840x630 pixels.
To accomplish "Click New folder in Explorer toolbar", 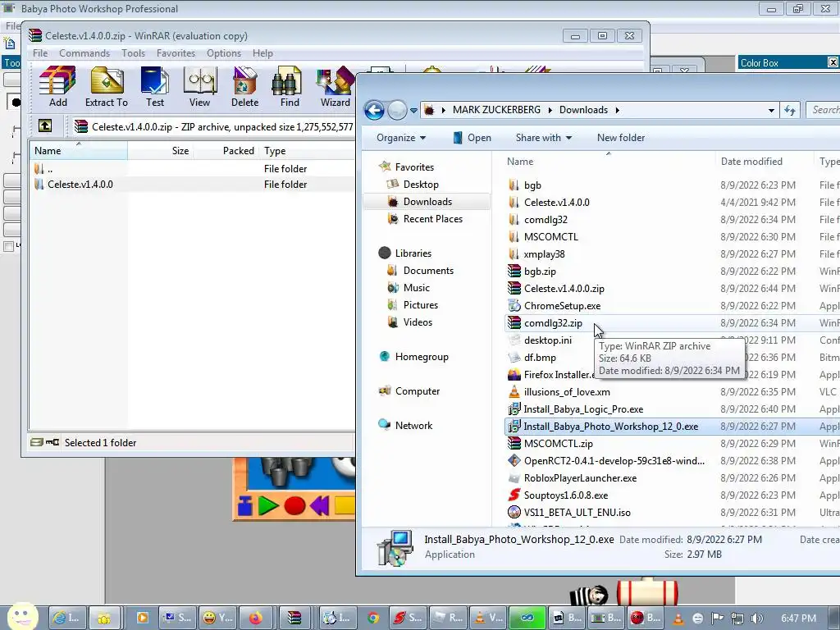I will tap(621, 138).
